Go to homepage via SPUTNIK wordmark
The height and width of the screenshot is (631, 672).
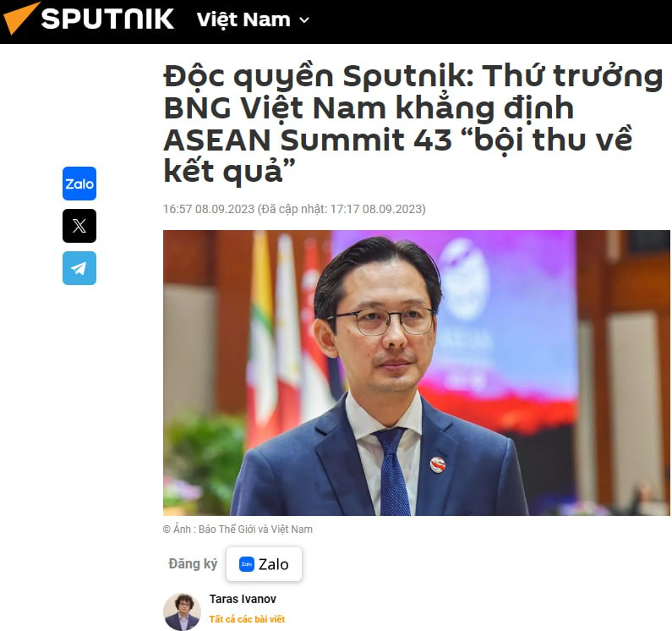(107, 19)
